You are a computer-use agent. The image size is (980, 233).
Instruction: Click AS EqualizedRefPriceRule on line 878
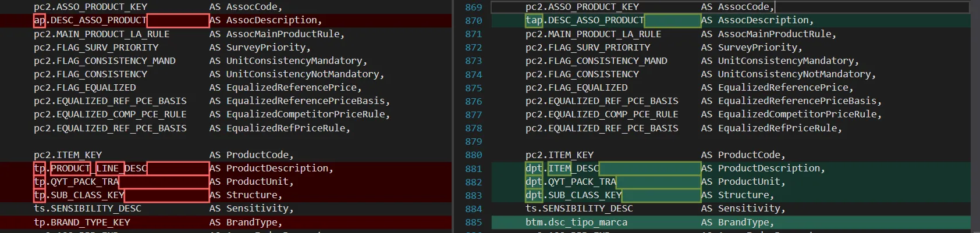pos(771,128)
